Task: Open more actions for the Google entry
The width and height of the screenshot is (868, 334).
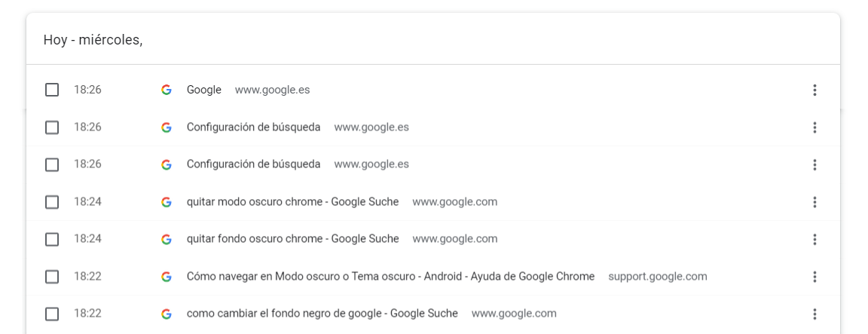Action: [x=815, y=90]
